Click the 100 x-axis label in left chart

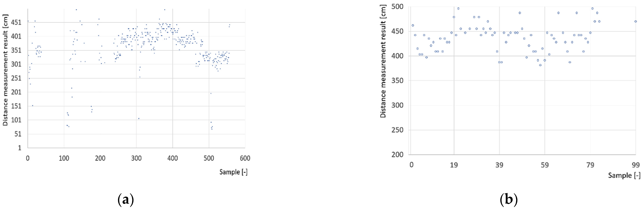(64, 158)
